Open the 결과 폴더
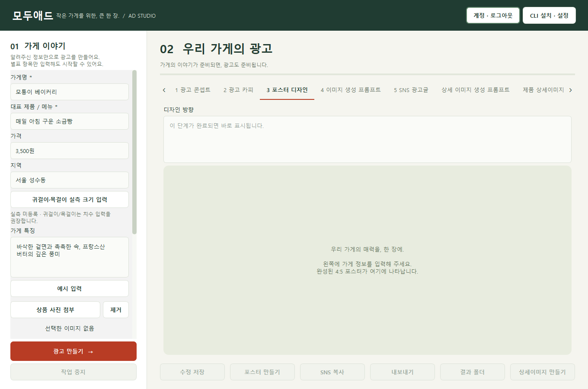The image size is (588, 389). point(473,372)
